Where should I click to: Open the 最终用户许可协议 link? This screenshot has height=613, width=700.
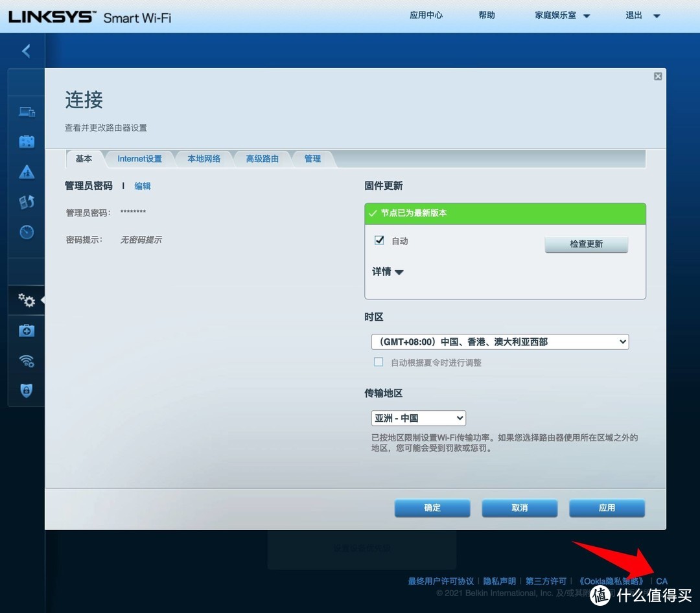pos(440,581)
